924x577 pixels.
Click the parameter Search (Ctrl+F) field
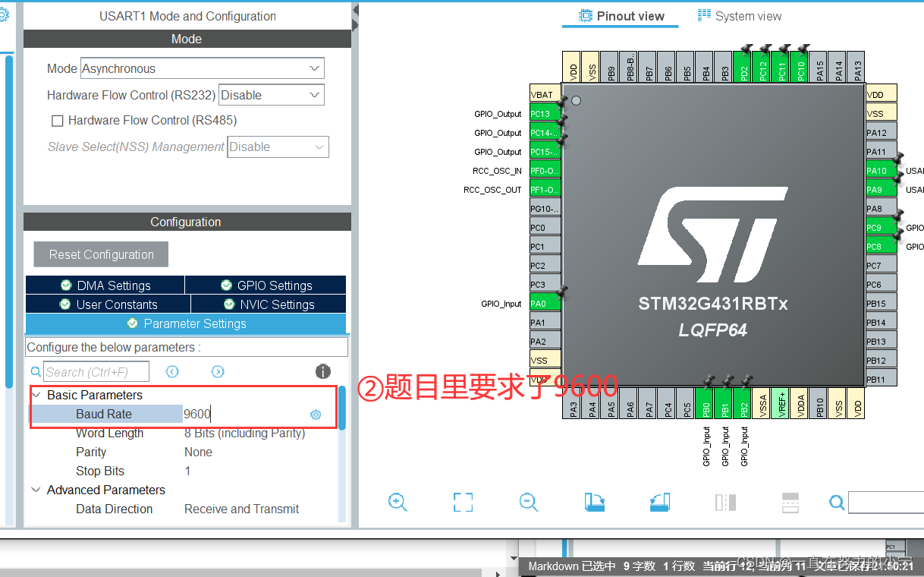click(x=96, y=372)
